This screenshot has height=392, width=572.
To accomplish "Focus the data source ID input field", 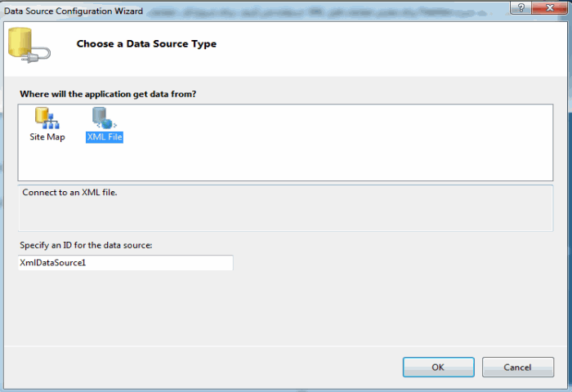I will 126,263.
